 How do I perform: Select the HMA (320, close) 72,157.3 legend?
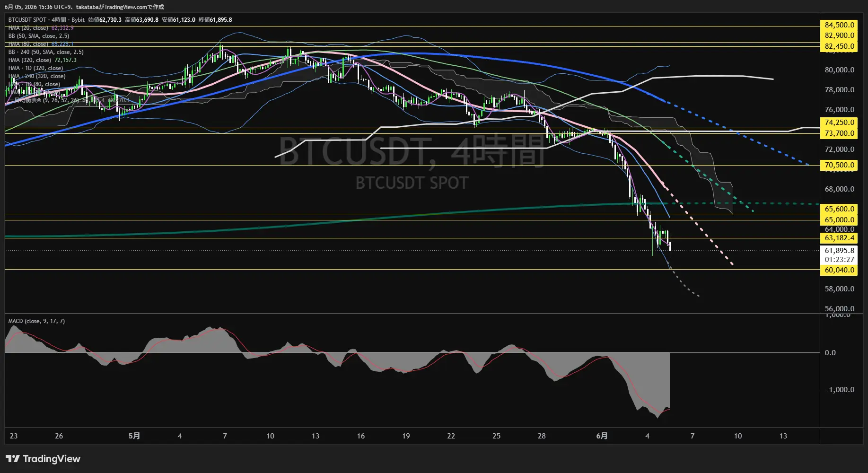pos(43,60)
